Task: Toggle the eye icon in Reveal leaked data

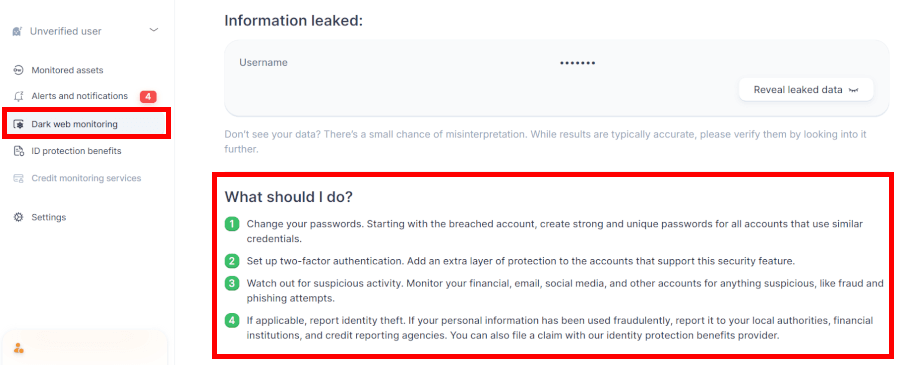Action: point(854,90)
